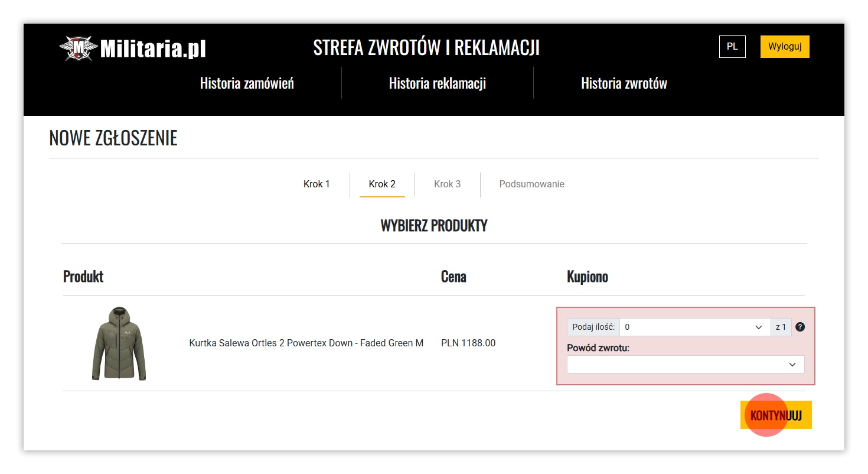Open the Podsumowanie summary step

[531, 184]
